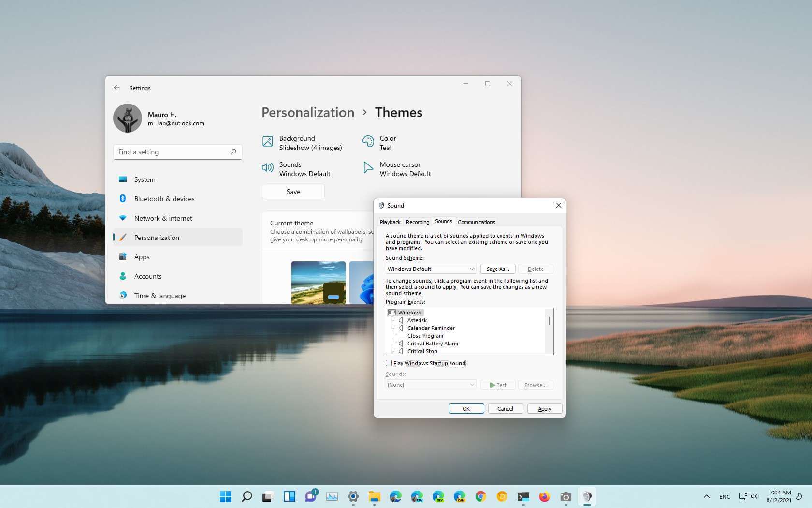Image resolution: width=812 pixels, height=508 pixels.
Task: Launch Google Chrome from taskbar
Action: point(480,496)
